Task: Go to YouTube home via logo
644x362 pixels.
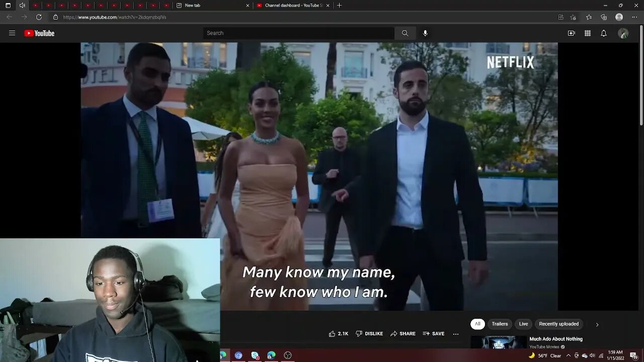Action: (39, 33)
